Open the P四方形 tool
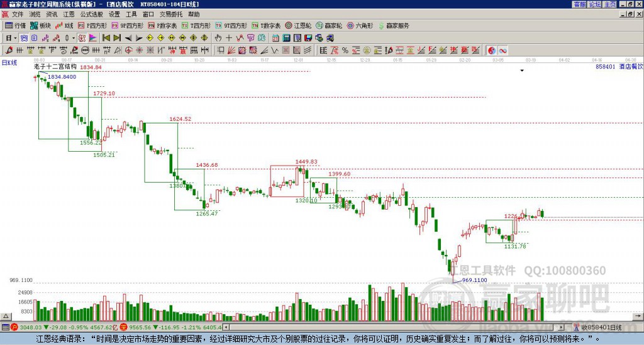The width and height of the screenshot is (644, 345). pos(92,25)
